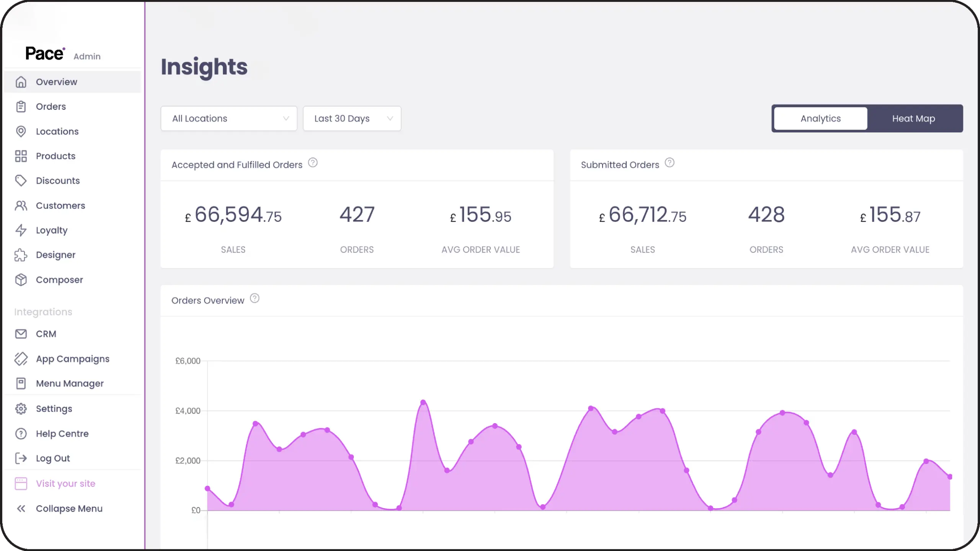Open Products using the grid icon

coord(21,156)
